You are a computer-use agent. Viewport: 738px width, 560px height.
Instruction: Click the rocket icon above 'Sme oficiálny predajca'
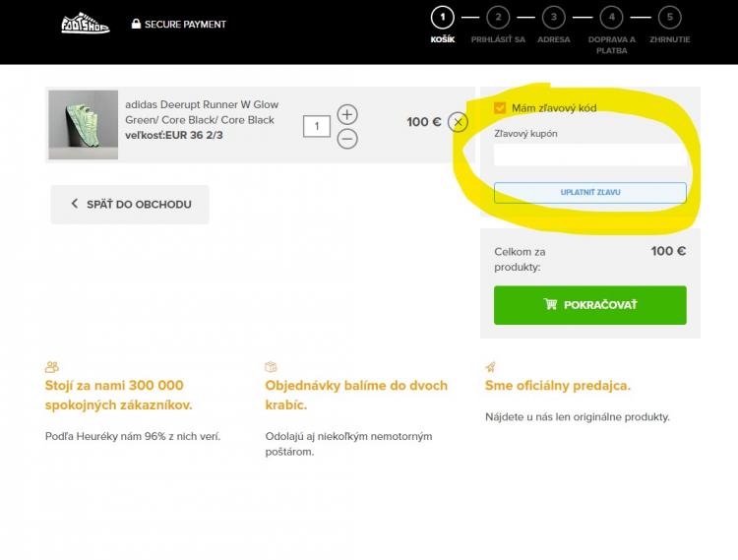click(490, 366)
